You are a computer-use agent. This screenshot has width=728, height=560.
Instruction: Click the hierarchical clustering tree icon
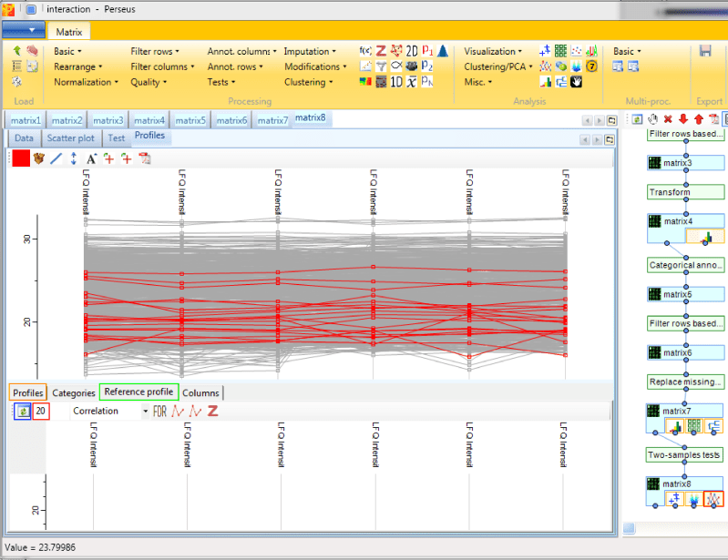click(x=561, y=82)
